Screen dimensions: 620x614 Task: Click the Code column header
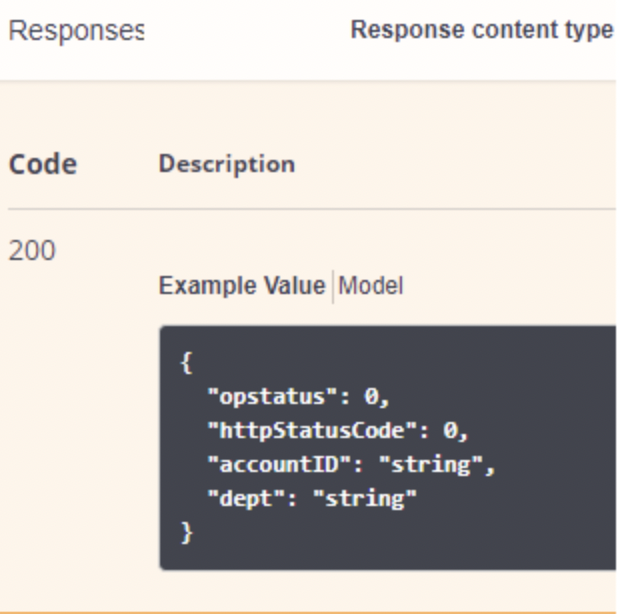pos(44,164)
